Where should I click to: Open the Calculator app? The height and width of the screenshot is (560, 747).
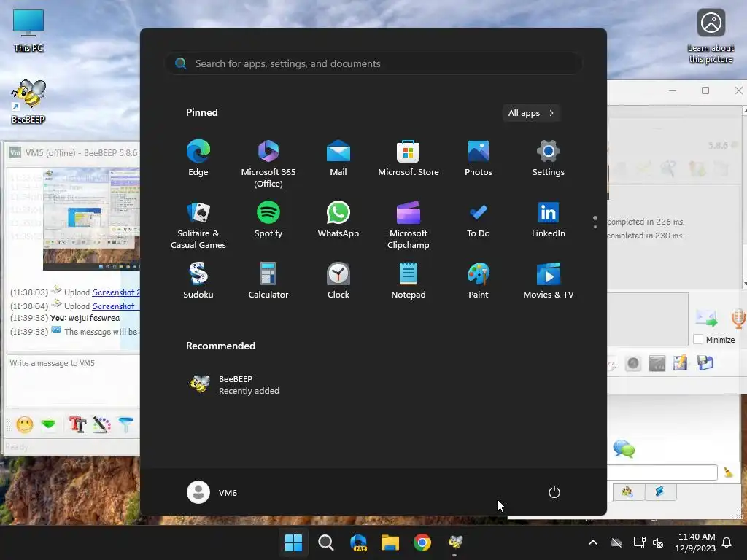268,281
